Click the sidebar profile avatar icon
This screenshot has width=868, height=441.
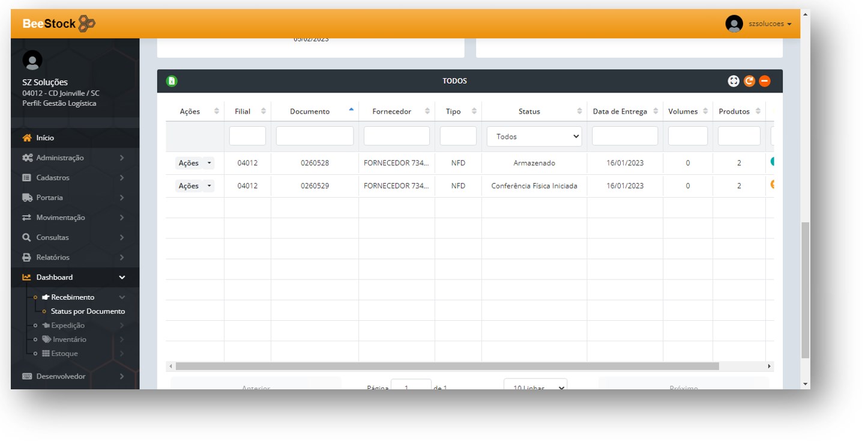(32, 60)
